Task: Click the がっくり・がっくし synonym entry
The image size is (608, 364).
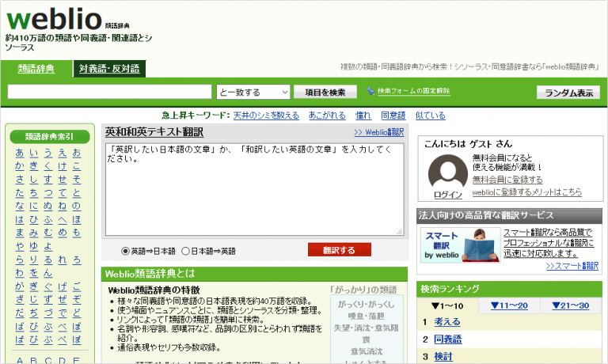Action: coord(366,305)
